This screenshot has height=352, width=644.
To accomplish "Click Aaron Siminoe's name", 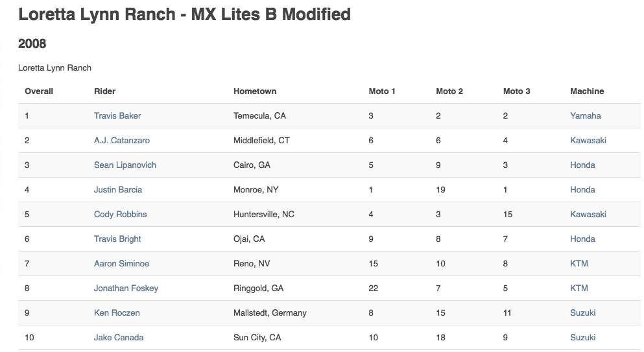I will [x=121, y=264].
